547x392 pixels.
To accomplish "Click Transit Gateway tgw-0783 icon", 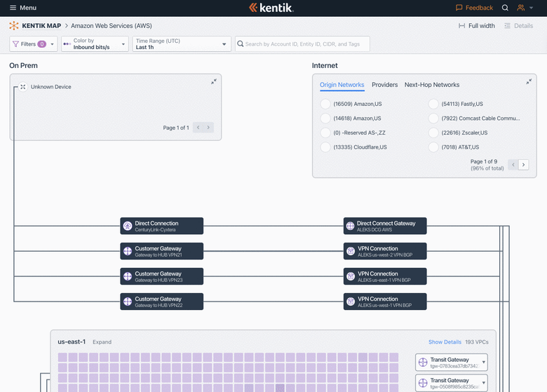I will coord(423,363).
